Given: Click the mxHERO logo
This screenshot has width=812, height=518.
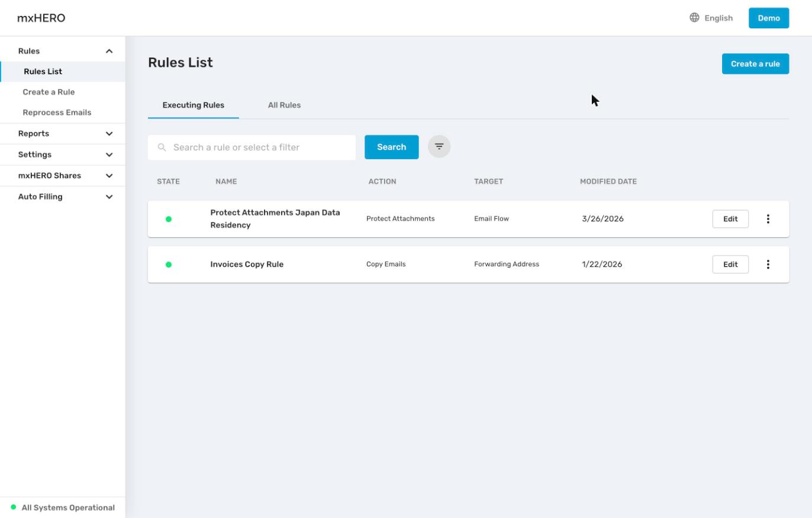Looking at the screenshot, I should 41,18.
